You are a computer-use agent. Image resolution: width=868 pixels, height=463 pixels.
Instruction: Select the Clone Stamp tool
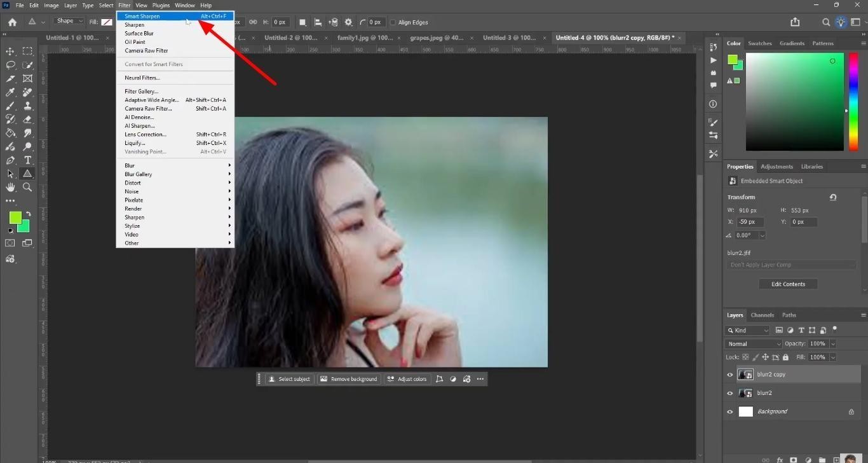27,106
